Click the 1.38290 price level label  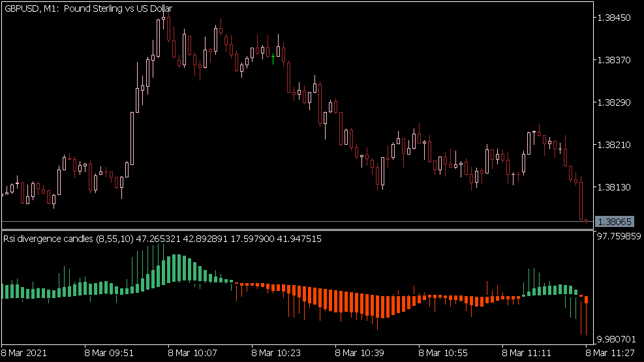614,103
